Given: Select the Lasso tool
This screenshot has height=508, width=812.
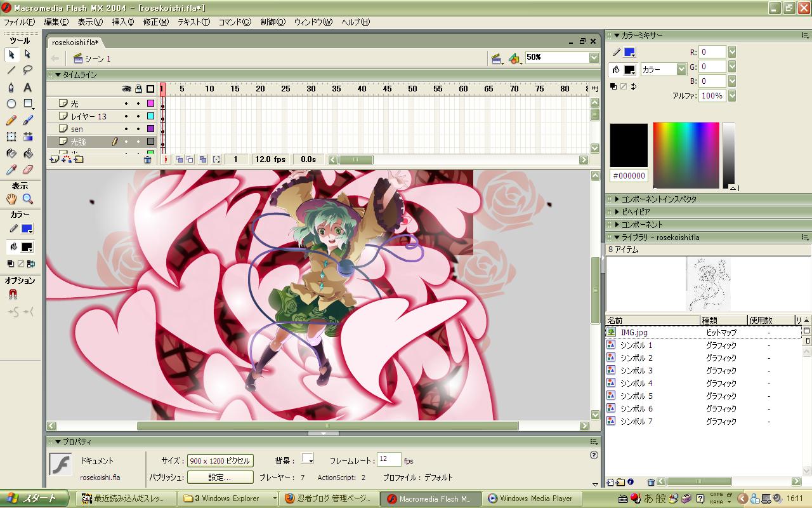Looking at the screenshot, I should (28, 70).
